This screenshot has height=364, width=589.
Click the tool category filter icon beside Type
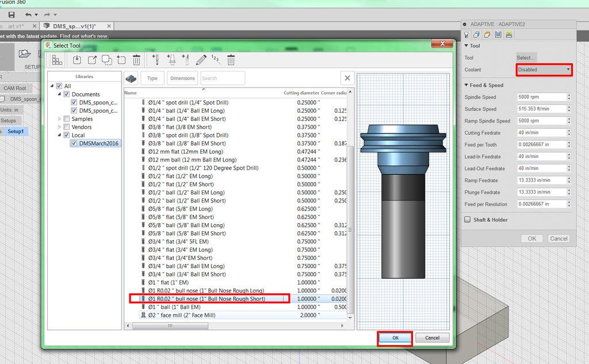(131, 78)
